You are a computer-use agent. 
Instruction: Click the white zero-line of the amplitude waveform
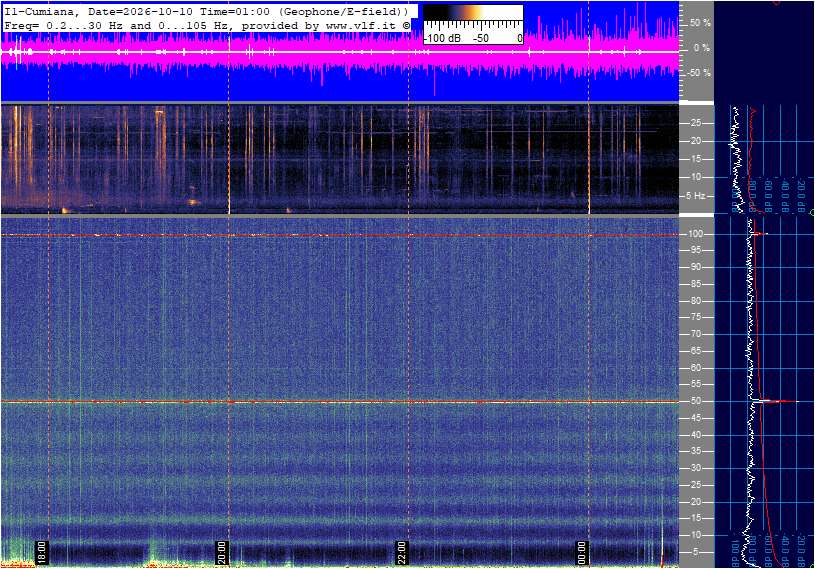tap(339, 52)
